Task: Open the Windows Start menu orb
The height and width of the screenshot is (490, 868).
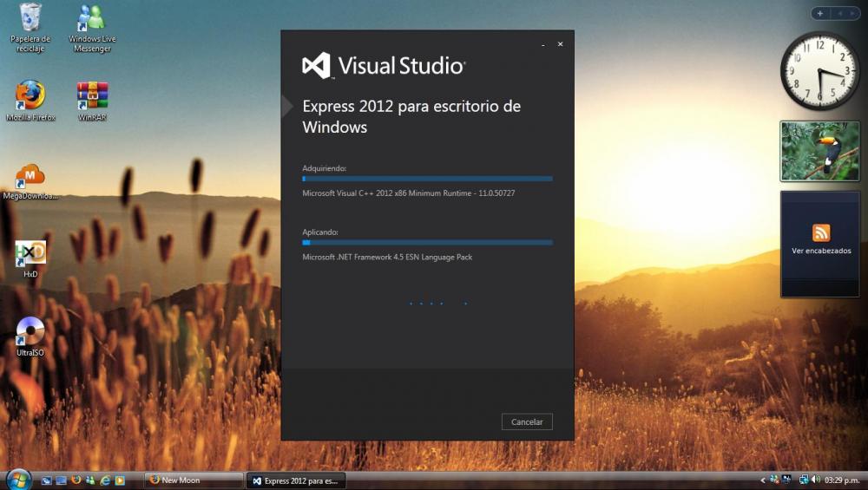Action: click(x=18, y=480)
